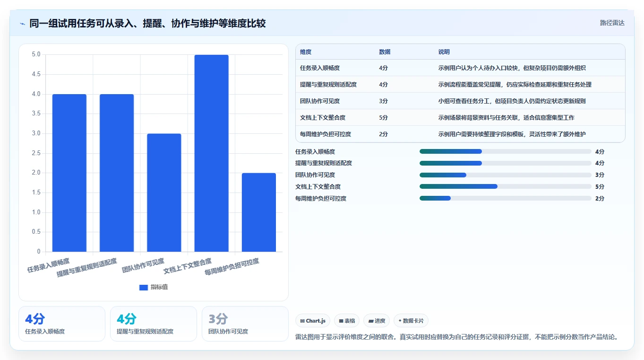This screenshot has height=360, width=644.
Task: Click the 5分 value in table
Action: [x=383, y=118]
